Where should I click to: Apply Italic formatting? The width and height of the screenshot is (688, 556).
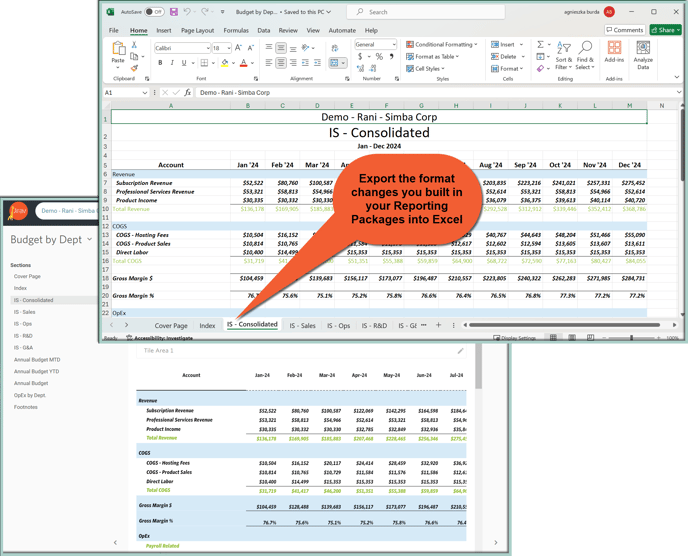(x=172, y=63)
